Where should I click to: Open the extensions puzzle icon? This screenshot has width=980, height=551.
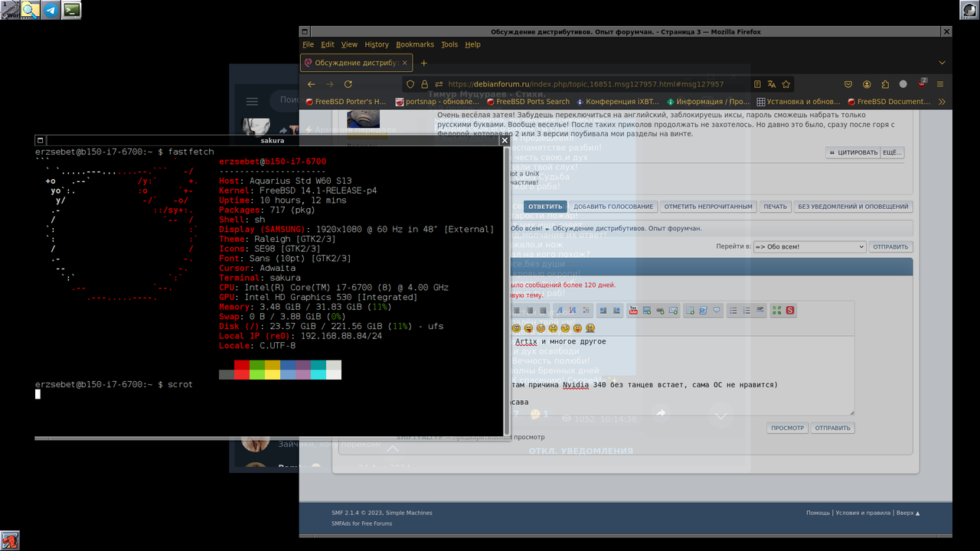point(885,84)
